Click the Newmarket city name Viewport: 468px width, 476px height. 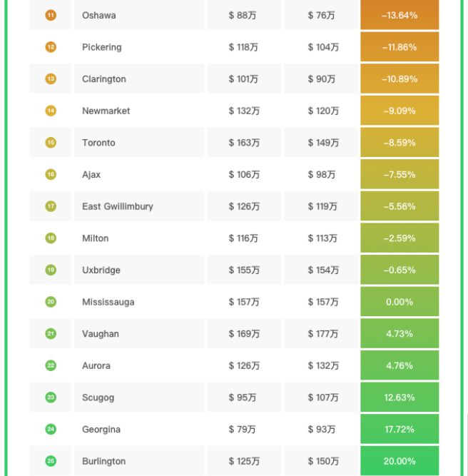click(x=106, y=111)
